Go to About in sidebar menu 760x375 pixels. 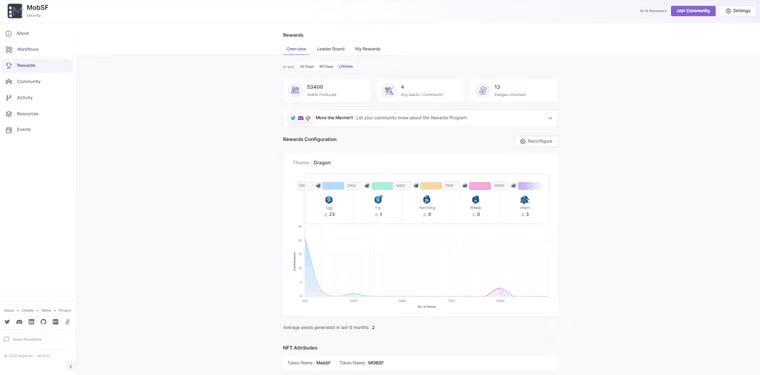[37, 33]
